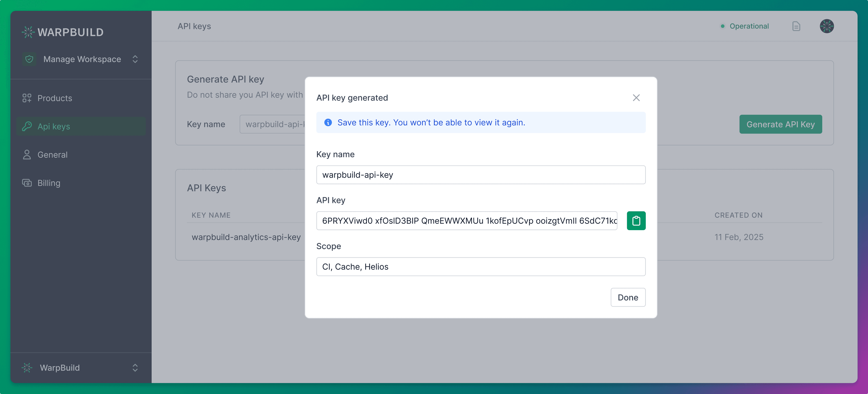Open the user avatar menu
This screenshot has width=868, height=394.
click(827, 26)
